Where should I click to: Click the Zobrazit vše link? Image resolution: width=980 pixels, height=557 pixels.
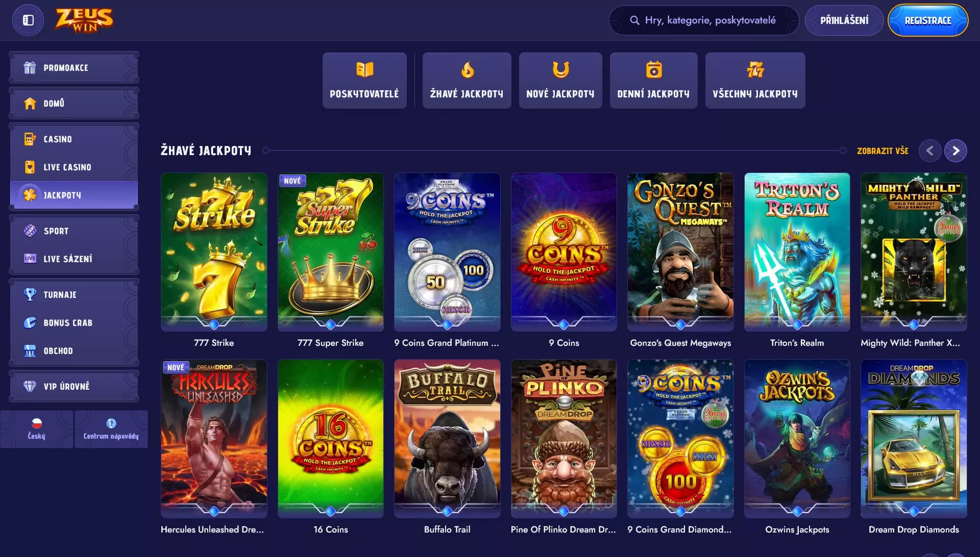point(883,151)
